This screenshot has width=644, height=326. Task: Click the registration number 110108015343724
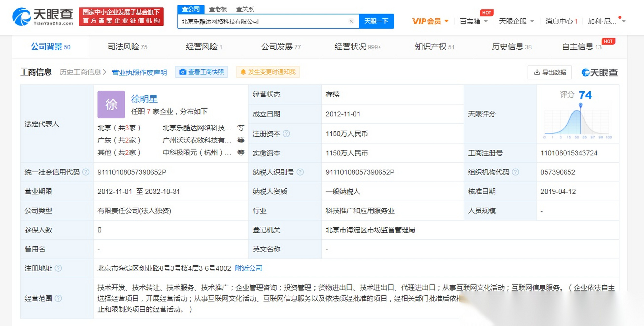point(569,153)
